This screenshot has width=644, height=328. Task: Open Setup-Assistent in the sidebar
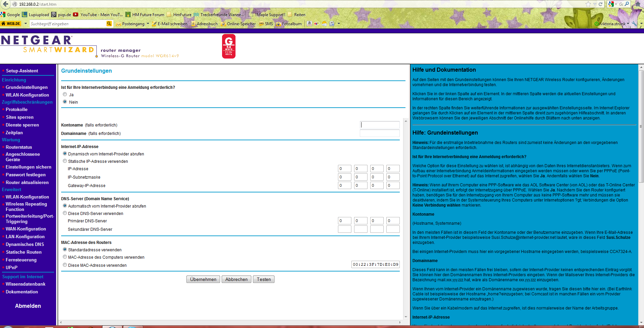[22, 71]
